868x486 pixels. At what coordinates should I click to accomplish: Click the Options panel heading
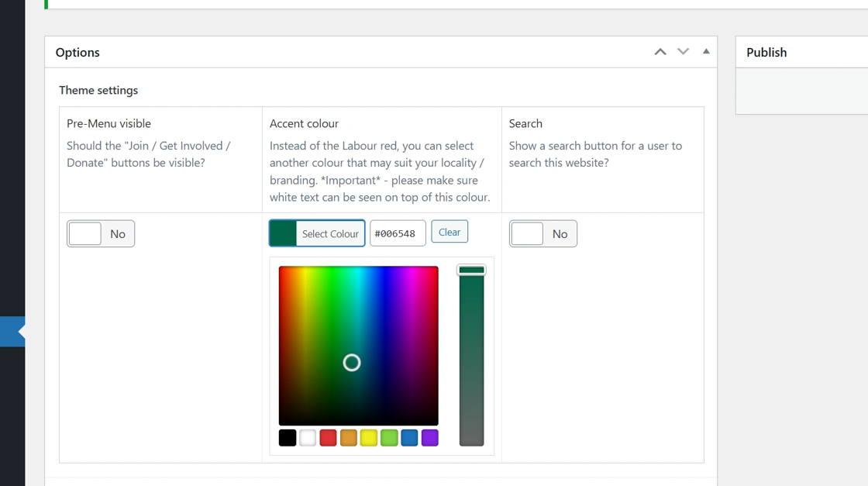point(77,53)
